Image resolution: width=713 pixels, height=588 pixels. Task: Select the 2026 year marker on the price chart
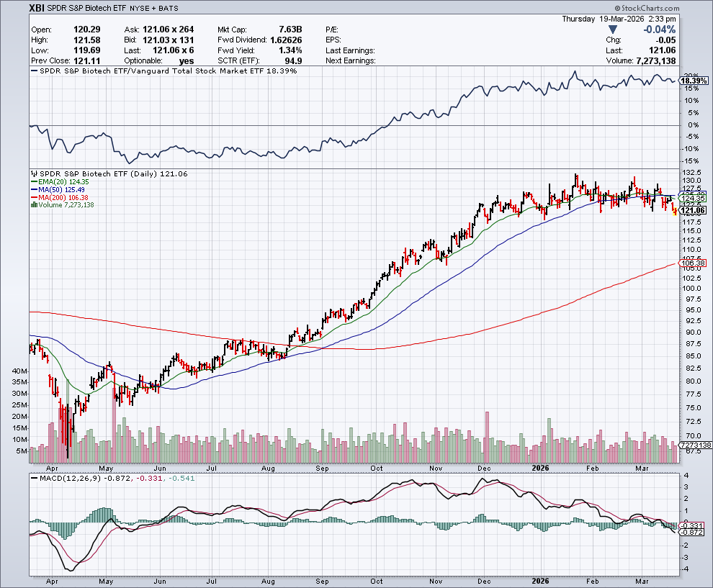point(539,468)
